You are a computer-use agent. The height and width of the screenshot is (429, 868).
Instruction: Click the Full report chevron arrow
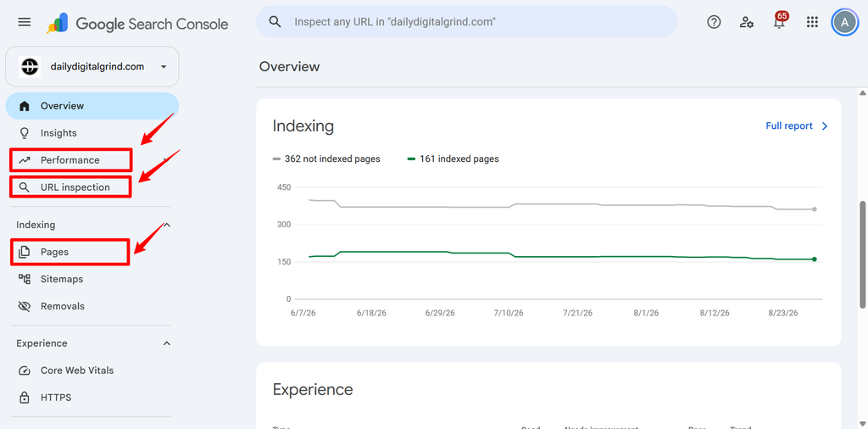pyautogui.click(x=825, y=126)
